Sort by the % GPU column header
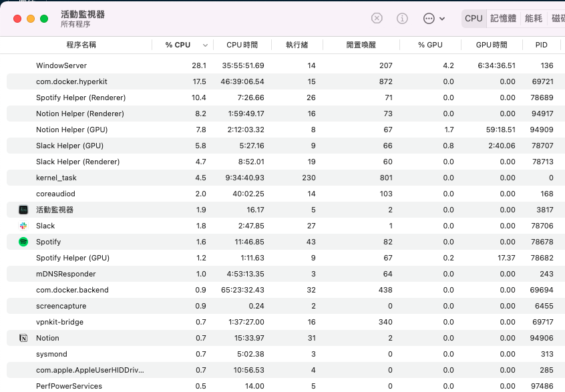This screenshot has width=565, height=392. tap(430, 45)
